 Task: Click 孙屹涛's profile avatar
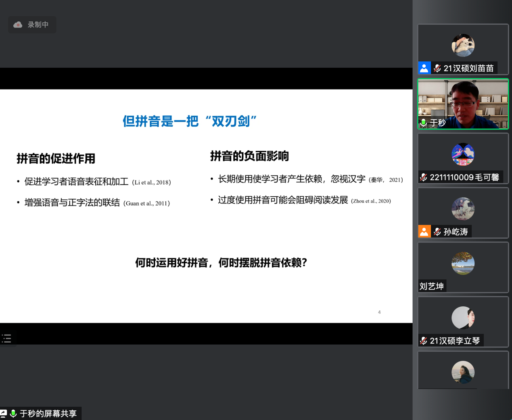click(x=463, y=209)
